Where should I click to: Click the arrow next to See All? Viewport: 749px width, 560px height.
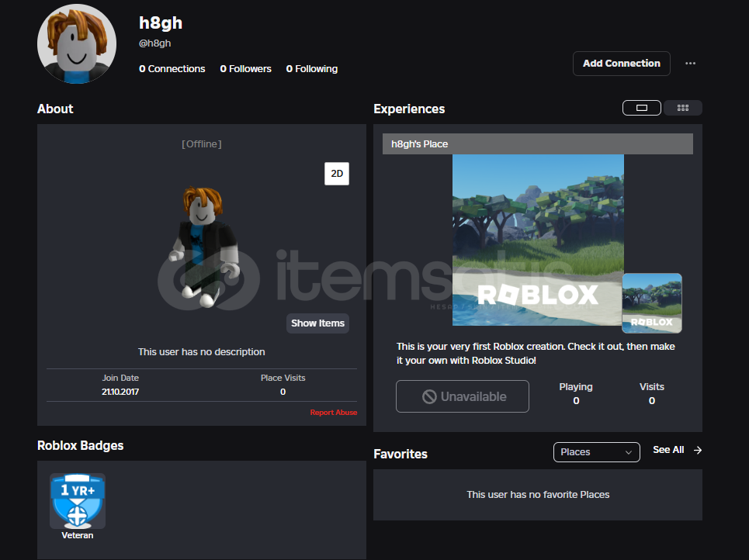(698, 450)
